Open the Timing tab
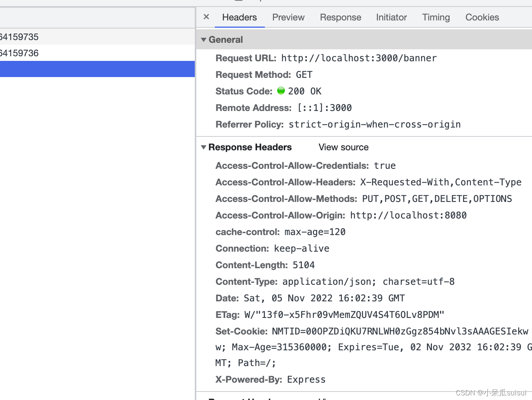The width and height of the screenshot is (532, 400). [436, 17]
